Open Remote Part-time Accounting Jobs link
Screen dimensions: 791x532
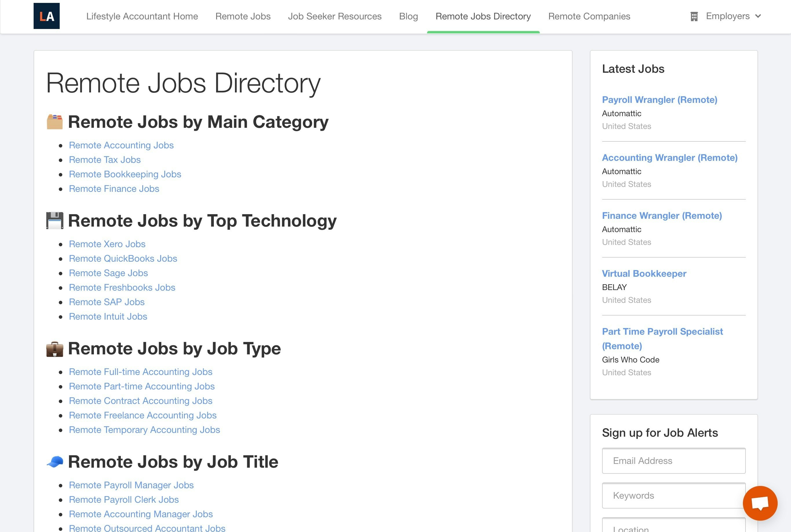(x=141, y=387)
